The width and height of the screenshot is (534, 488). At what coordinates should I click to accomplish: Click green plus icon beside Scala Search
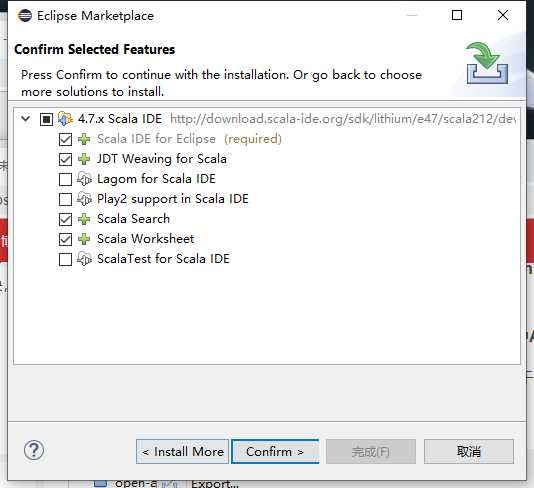click(84, 219)
